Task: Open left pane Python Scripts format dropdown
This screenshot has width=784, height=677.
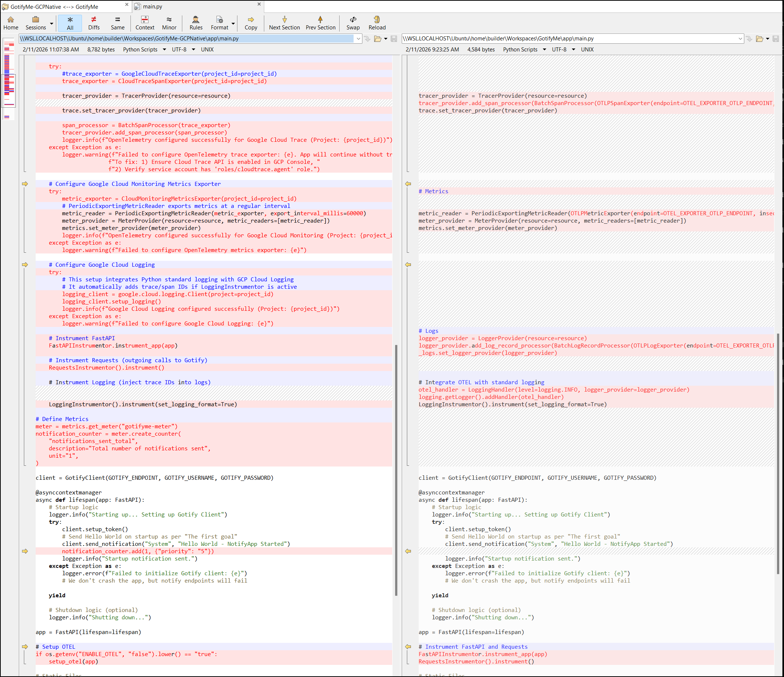Action: pyautogui.click(x=164, y=50)
